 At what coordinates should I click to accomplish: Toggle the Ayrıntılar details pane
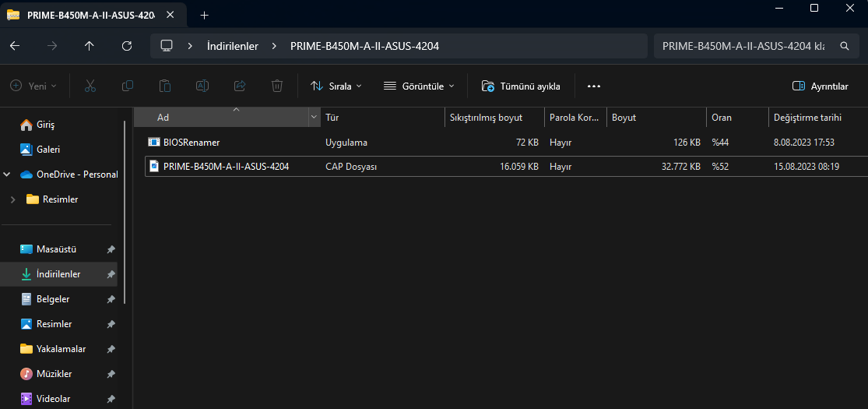(x=820, y=86)
